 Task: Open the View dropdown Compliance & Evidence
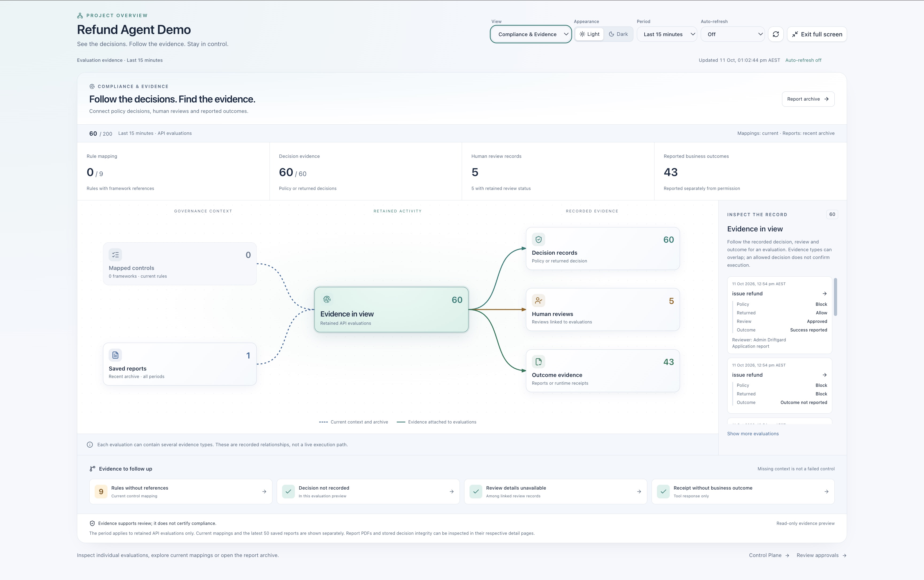click(531, 34)
